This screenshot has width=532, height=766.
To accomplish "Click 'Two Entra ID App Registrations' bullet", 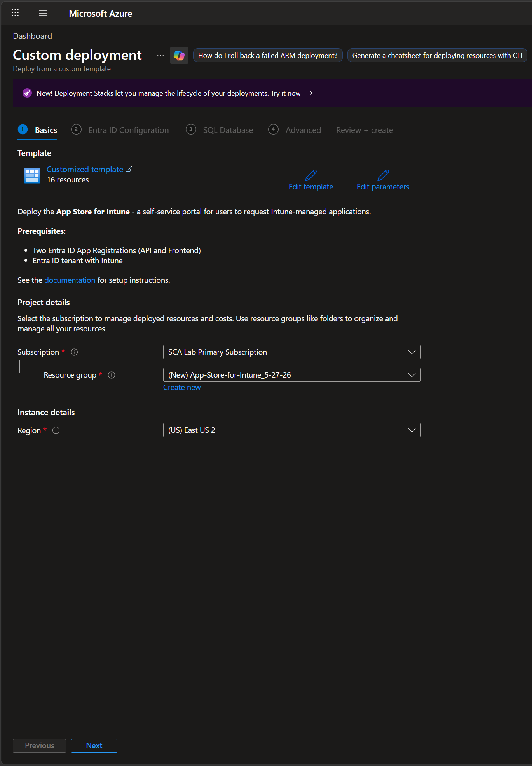I will pos(117,251).
